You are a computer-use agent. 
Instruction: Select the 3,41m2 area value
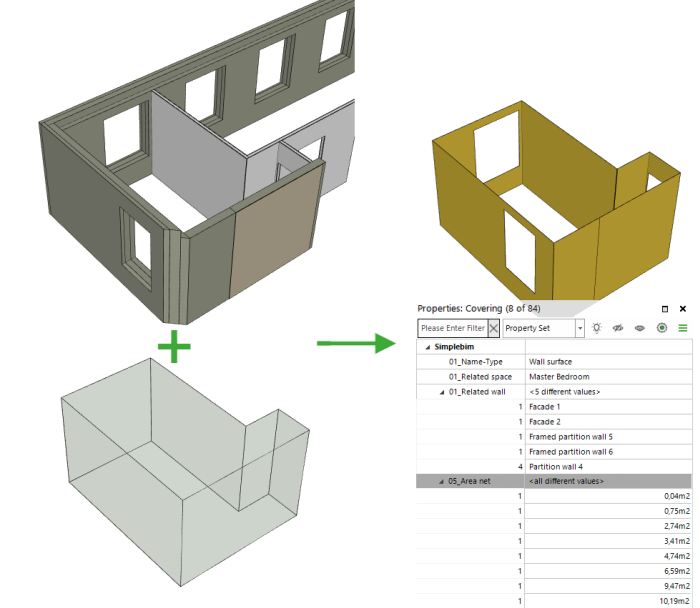[677, 541]
